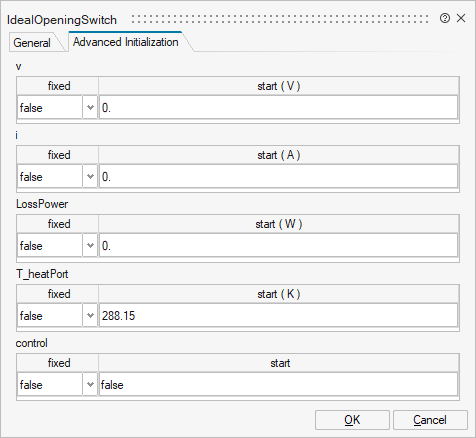Image resolution: width=476 pixels, height=438 pixels.
Task: Open the control fixed dropdown arrow
Action: click(x=90, y=384)
